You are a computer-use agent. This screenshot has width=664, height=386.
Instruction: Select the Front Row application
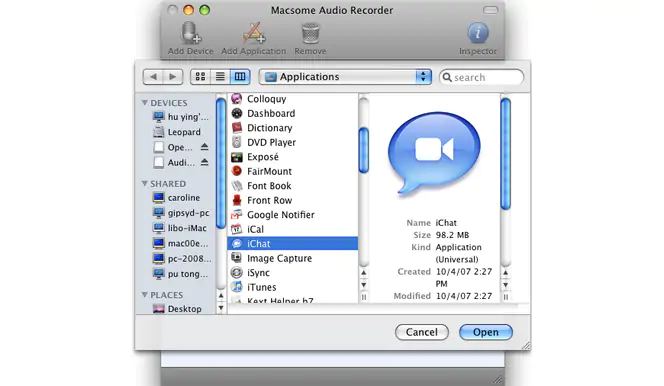[x=293, y=200]
